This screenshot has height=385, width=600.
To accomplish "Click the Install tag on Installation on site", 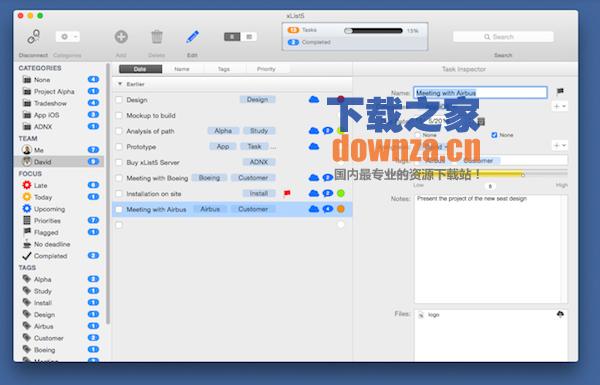I will 259,194.
